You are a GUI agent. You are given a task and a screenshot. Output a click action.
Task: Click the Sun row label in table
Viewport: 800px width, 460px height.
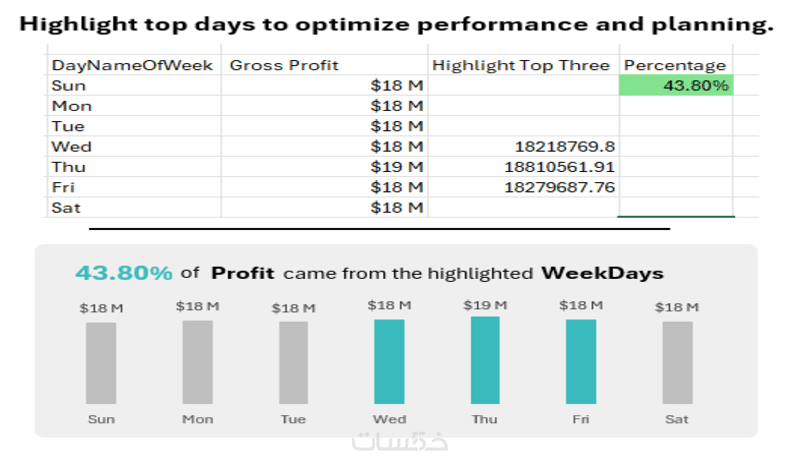[132, 86]
